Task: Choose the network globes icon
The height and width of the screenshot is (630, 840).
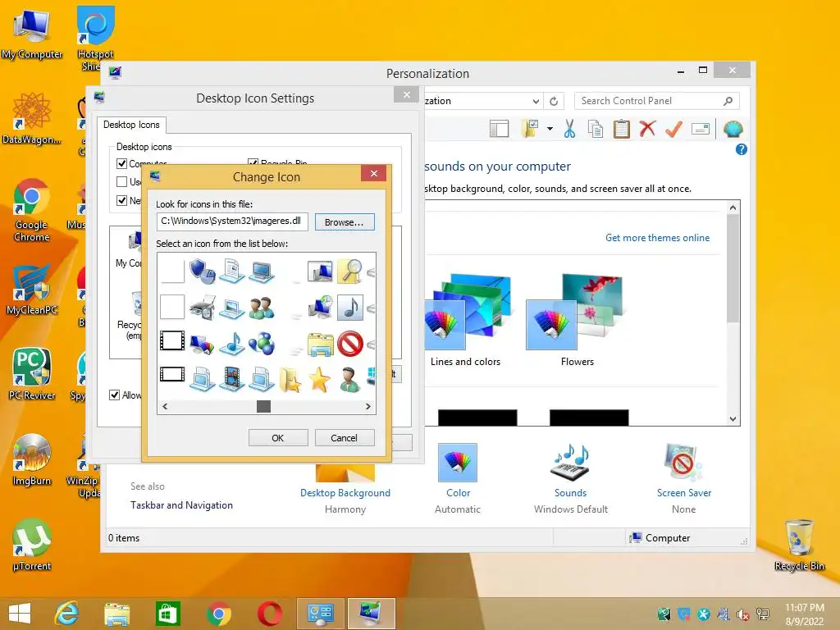Action: point(262,344)
